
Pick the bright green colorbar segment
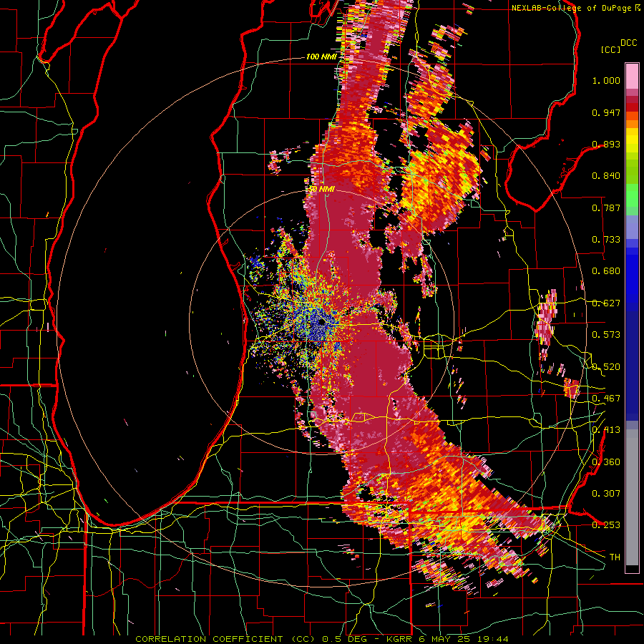click(x=632, y=195)
